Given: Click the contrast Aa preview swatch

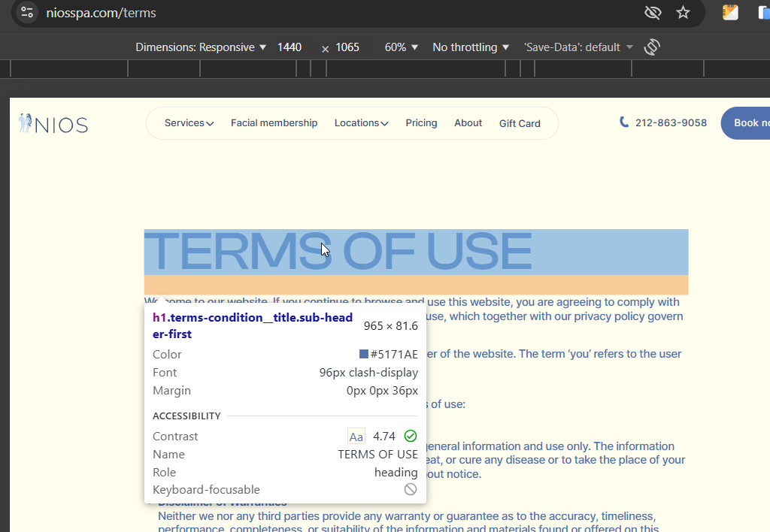Looking at the screenshot, I should [356, 437].
